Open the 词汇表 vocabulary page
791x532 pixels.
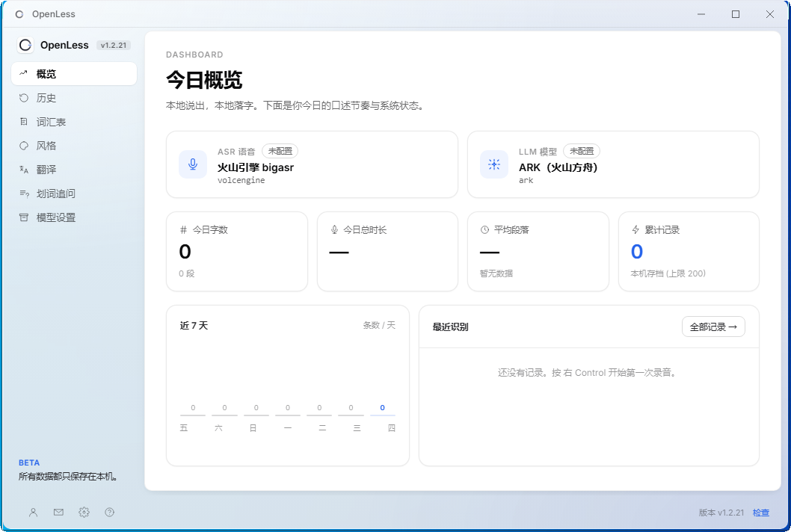point(74,122)
